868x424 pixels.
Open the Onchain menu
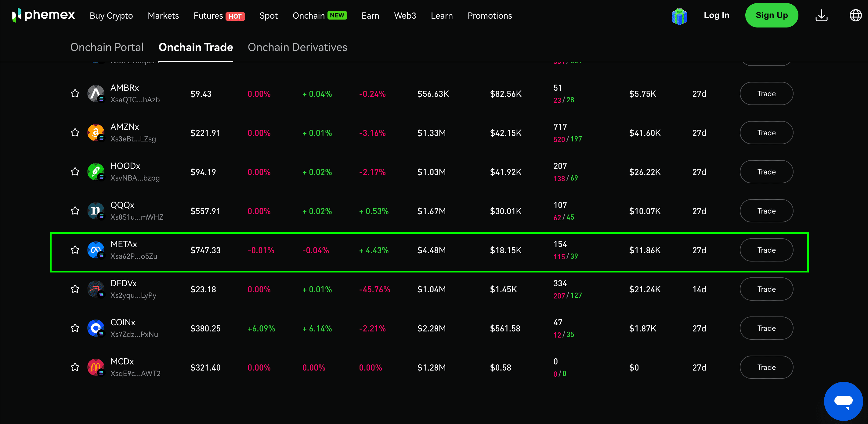320,16
